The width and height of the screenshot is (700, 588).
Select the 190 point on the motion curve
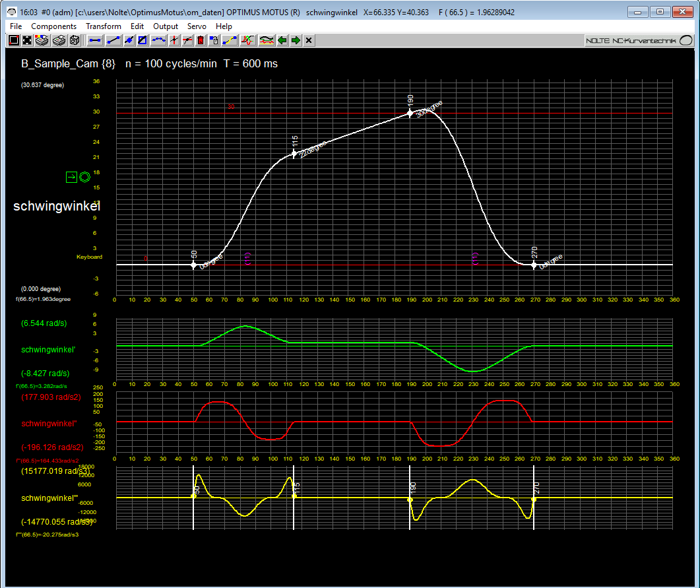tap(410, 113)
